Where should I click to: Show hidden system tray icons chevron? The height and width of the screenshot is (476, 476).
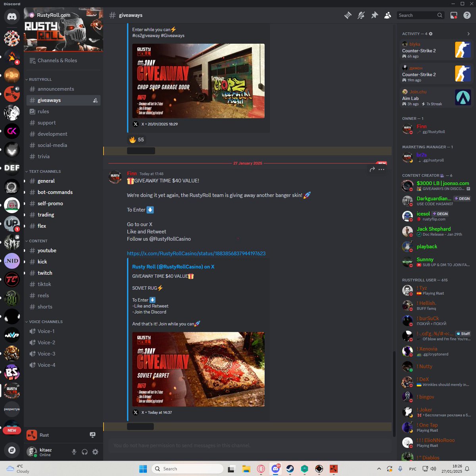[x=379, y=469]
